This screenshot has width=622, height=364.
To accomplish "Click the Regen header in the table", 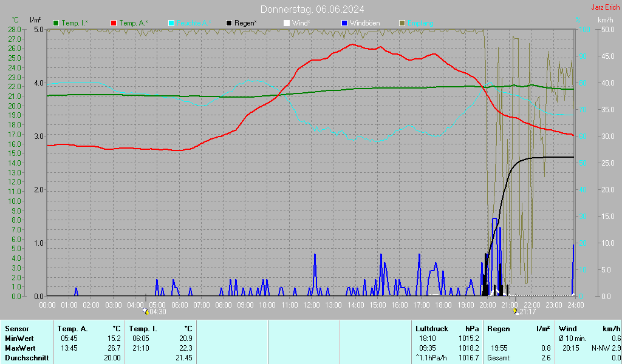I will [x=499, y=329].
